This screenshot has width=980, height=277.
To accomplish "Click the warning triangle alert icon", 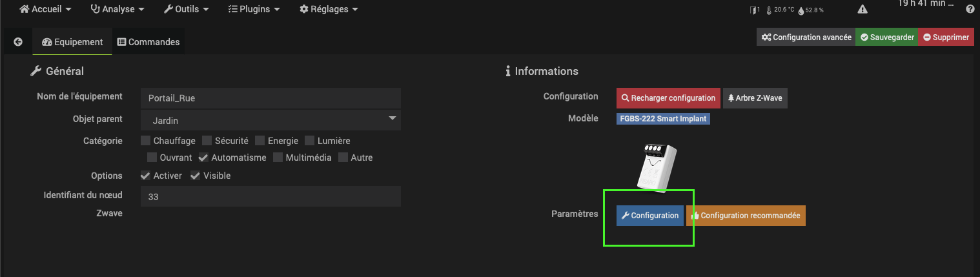I will point(863,9).
